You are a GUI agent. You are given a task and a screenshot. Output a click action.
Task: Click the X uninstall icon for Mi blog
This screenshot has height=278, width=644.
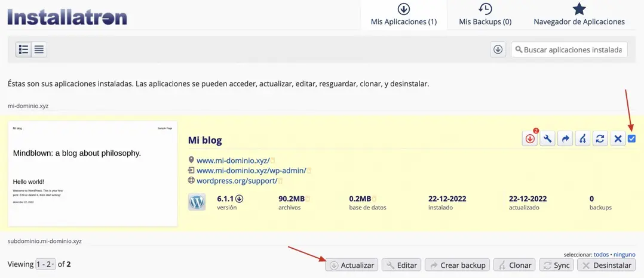click(618, 139)
